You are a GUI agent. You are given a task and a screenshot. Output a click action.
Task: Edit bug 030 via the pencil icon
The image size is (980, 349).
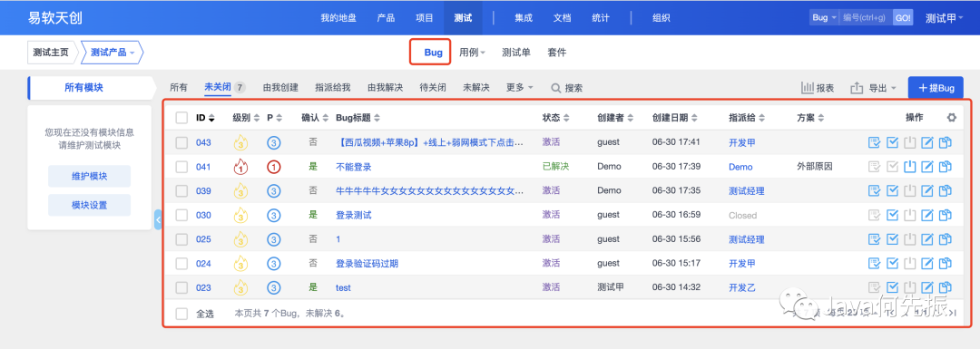tap(927, 216)
